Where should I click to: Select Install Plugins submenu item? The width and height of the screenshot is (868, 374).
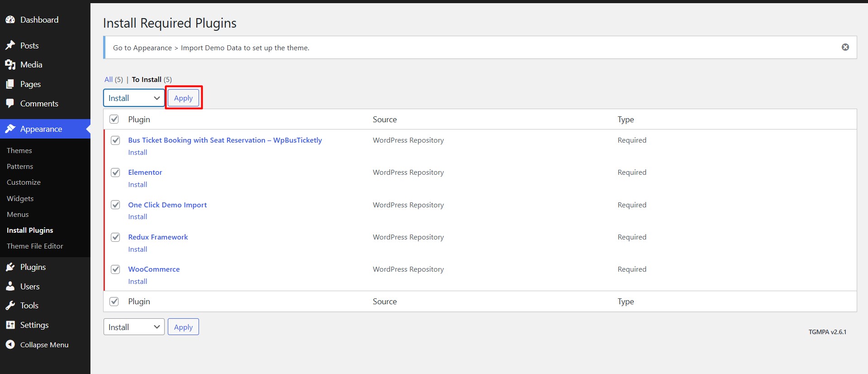point(30,230)
